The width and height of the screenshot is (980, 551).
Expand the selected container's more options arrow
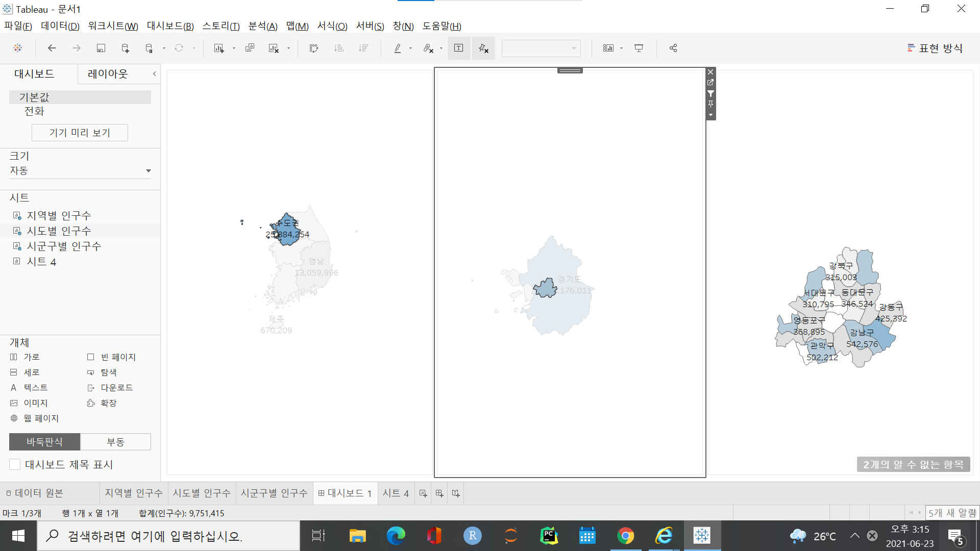point(710,115)
